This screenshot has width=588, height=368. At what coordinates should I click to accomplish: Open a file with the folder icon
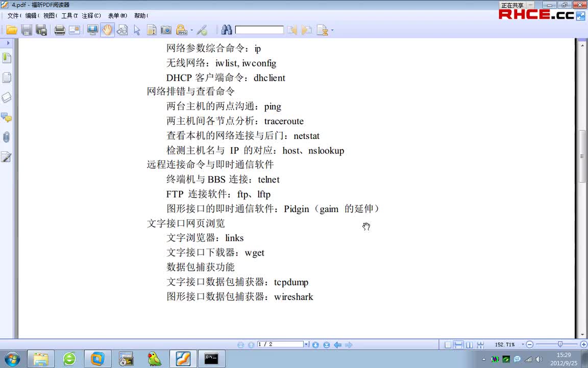coord(12,30)
